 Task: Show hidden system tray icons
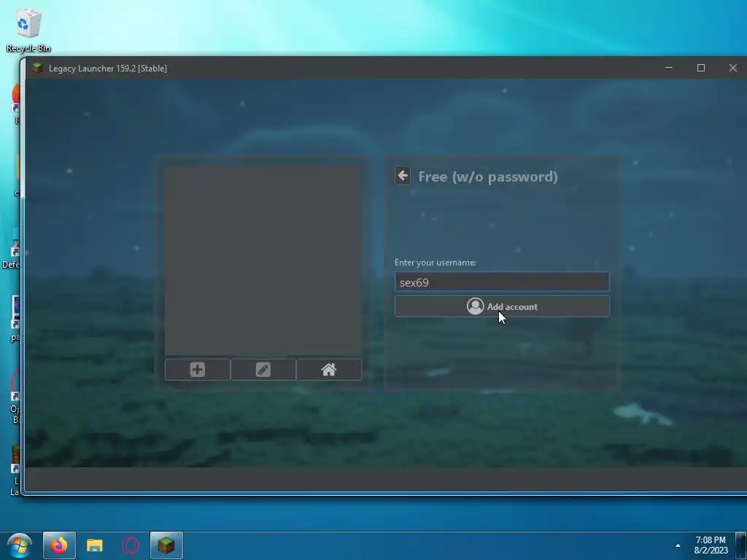678,545
